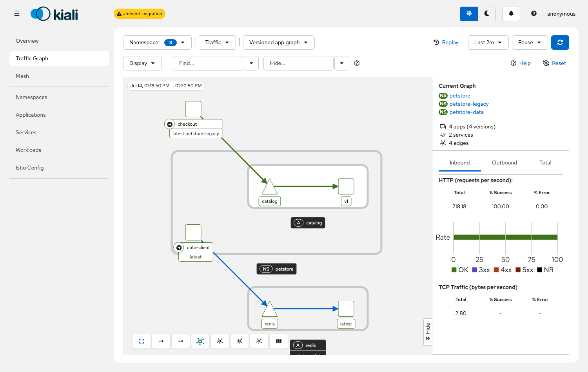
Task: Switch to the light theme sun button
Action: [x=469, y=14]
